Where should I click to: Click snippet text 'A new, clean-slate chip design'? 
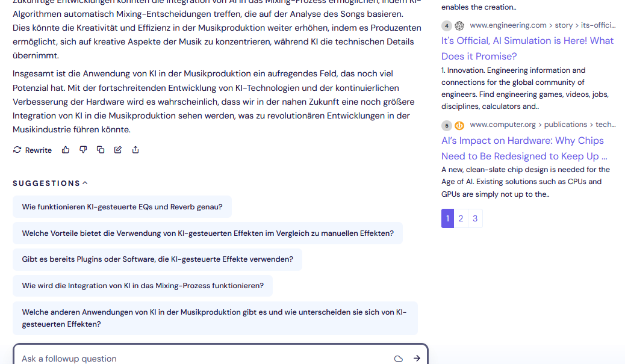[x=526, y=182]
